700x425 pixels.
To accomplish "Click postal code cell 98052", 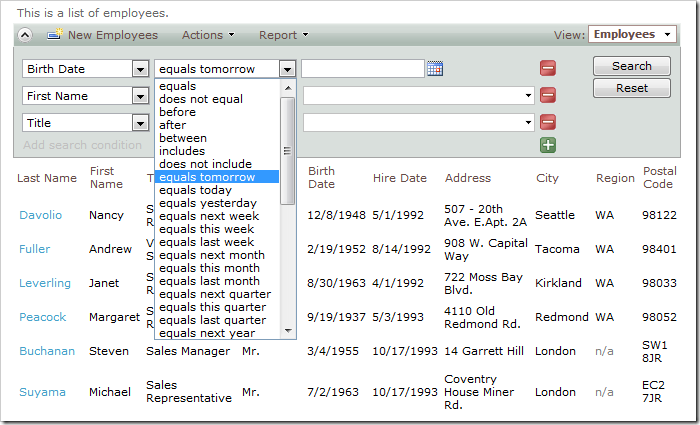I will pos(659,317).
